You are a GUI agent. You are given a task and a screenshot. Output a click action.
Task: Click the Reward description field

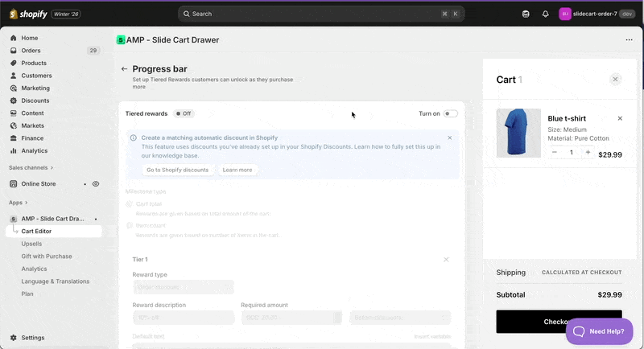pyautogui.click(x=184, y=318)
